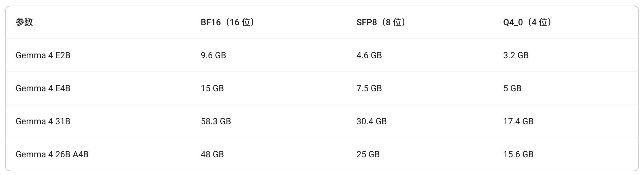Click the 15.6 GB cell

click(518, 154)
